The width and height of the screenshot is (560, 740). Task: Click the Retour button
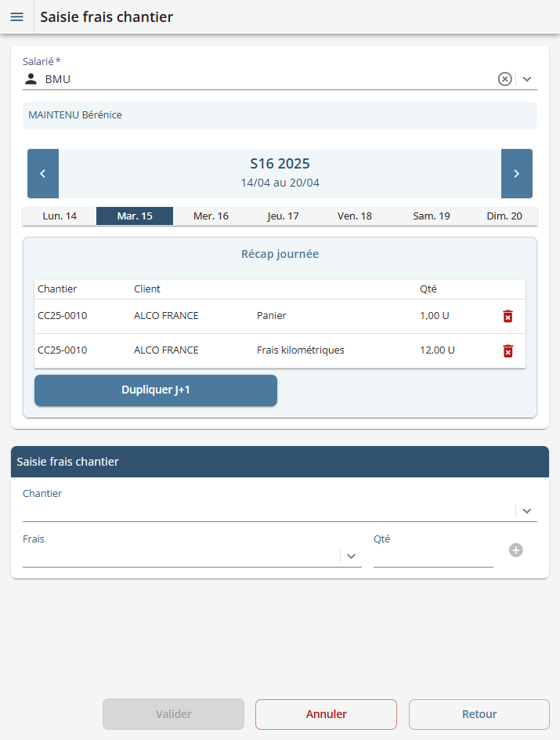click(479, 714)
